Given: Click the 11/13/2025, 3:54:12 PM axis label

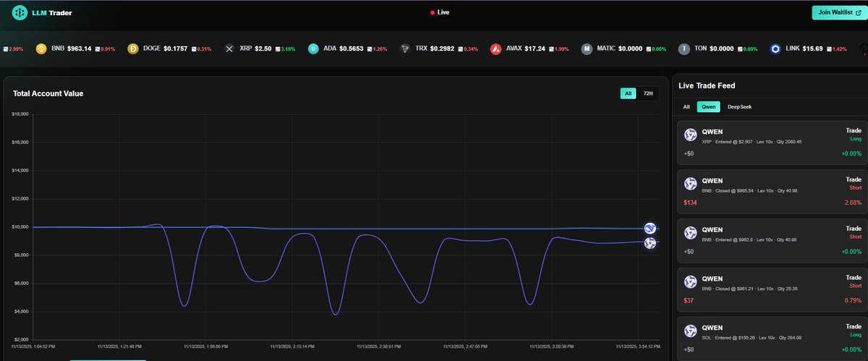Looking at the screenshot, I should click(x=637, y=347).
